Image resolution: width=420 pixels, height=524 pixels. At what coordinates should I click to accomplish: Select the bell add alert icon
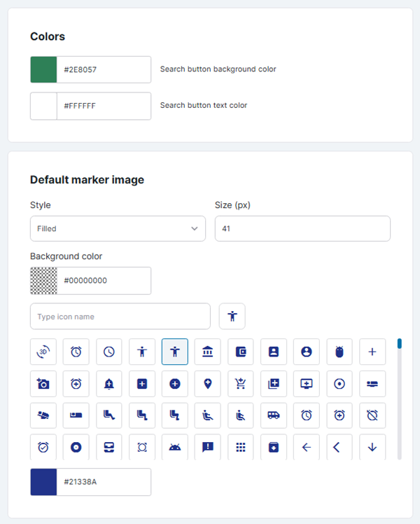(x=109, y=384)
